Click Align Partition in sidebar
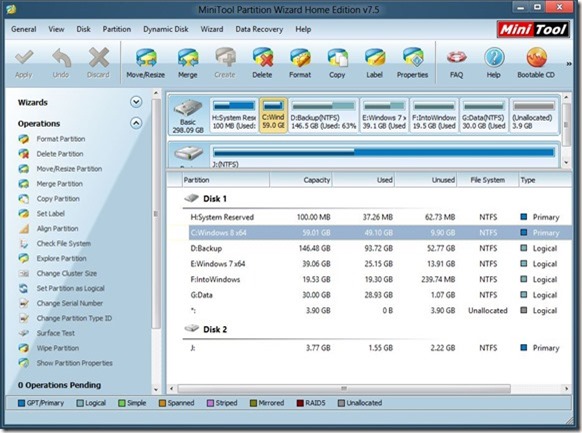The image size is (582, 433). point(57,229)
